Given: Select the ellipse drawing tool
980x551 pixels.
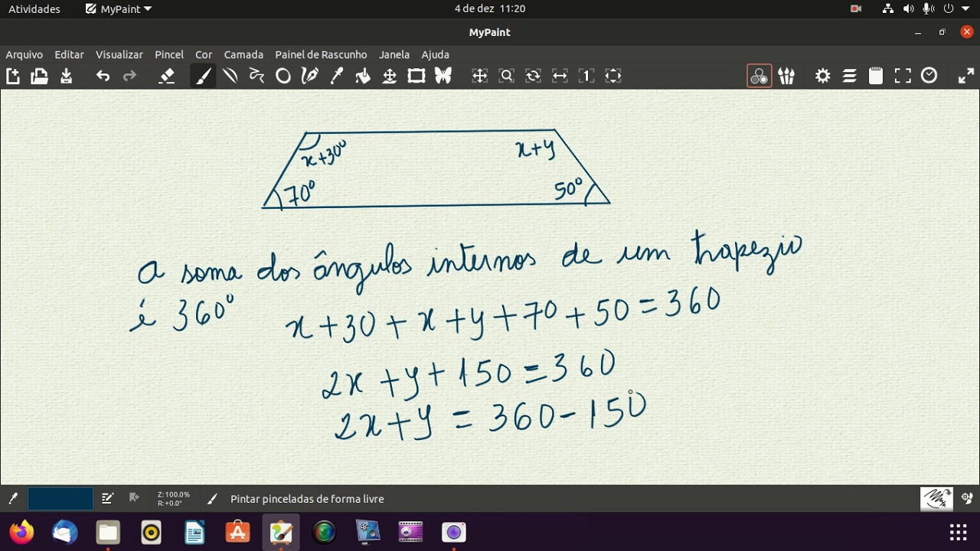Looking at the screenshot, I should 283,76.
